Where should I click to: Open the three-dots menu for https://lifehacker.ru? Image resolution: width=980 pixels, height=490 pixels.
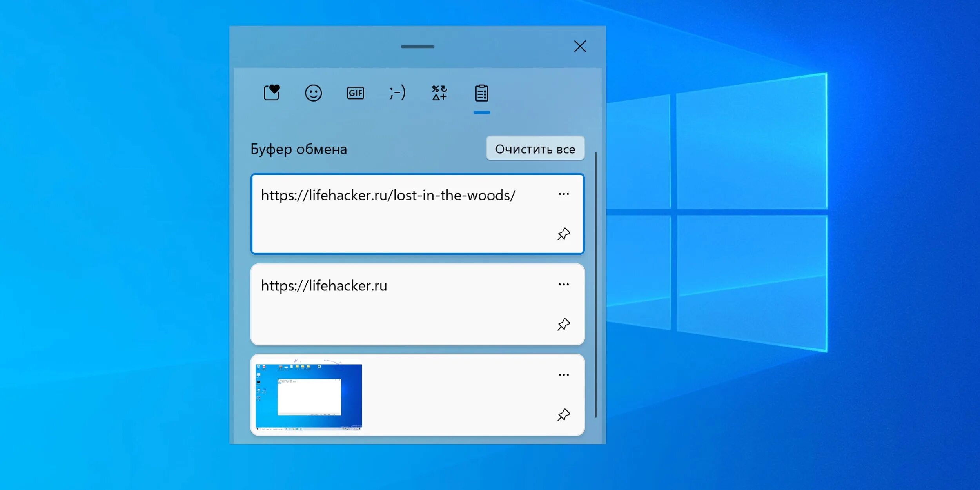pos(563,284)
